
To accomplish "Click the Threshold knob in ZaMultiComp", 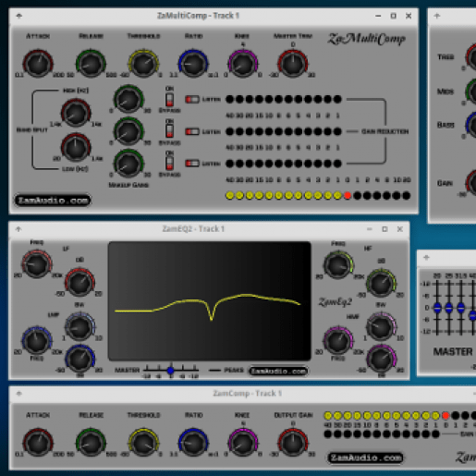I will tap(143, 64).
